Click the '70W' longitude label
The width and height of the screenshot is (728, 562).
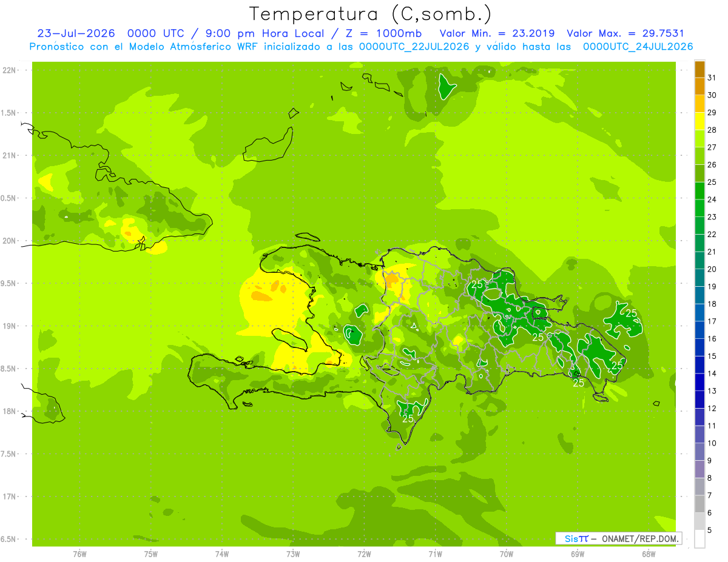tap(507, 554)
